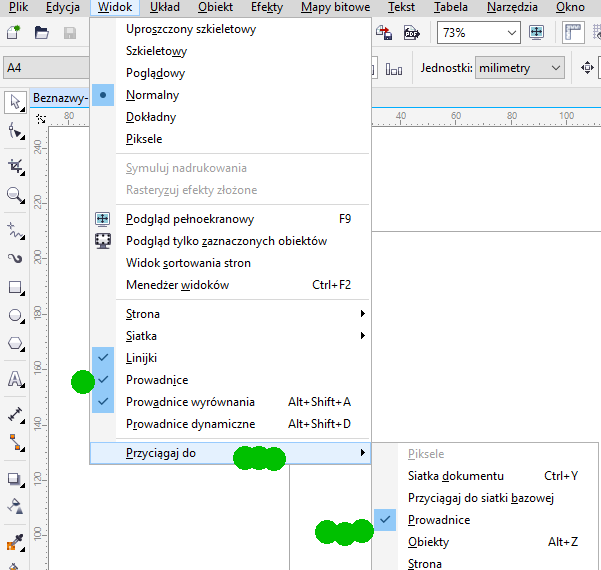This screenshot has width=601, height=570.
Task: Pick the Ellipse tool
Action: [x=15, y=315]
